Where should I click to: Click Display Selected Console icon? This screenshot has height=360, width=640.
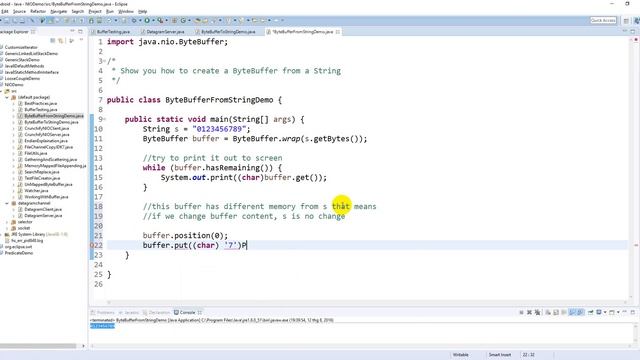tap(599, 312)
